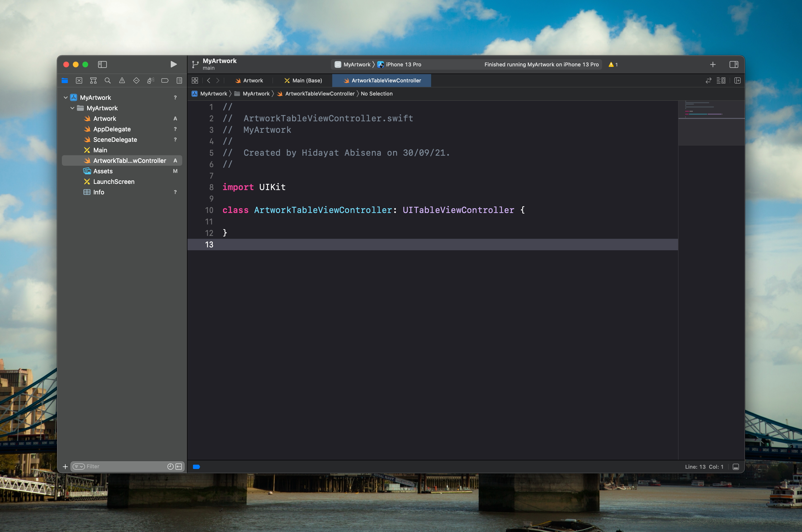Open the Symbol navigator

pos(93,80)
